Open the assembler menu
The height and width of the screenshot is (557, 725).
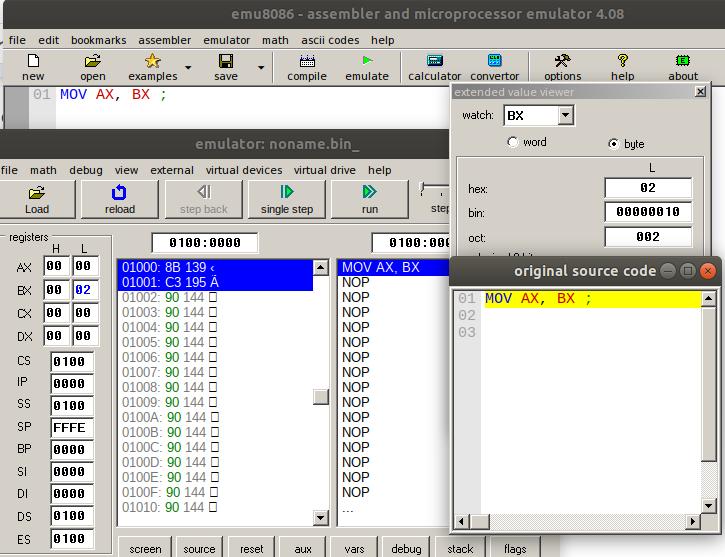[x=164, y=40]
